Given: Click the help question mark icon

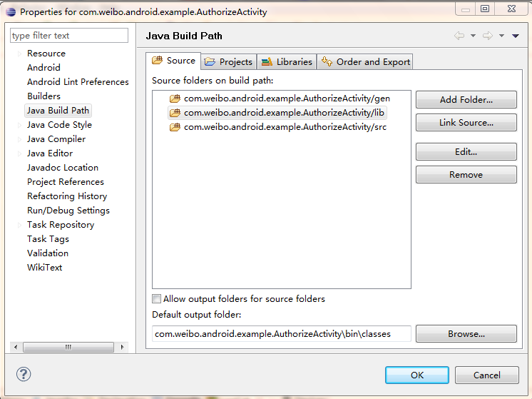Looking at the screenshot, I should [24, 374].
